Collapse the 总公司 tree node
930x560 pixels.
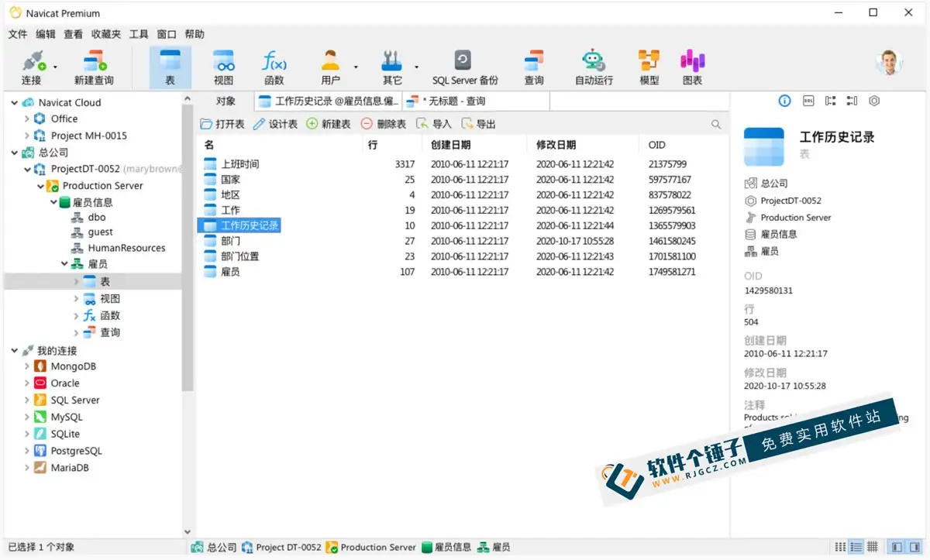pos(14,153)
